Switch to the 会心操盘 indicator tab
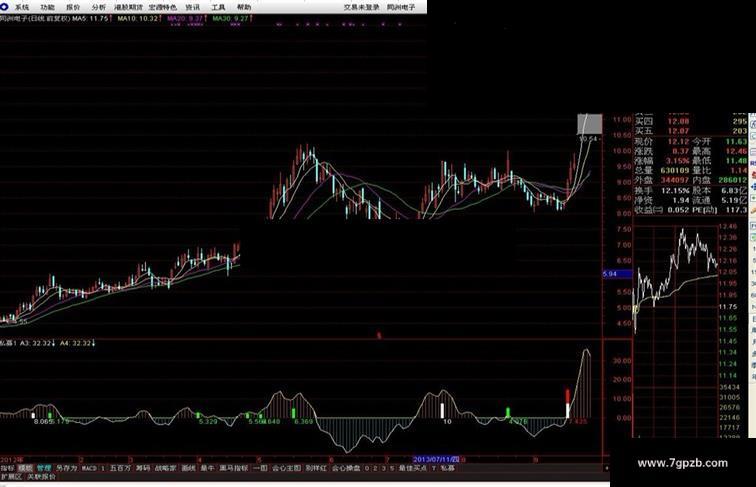 [346, 468]
